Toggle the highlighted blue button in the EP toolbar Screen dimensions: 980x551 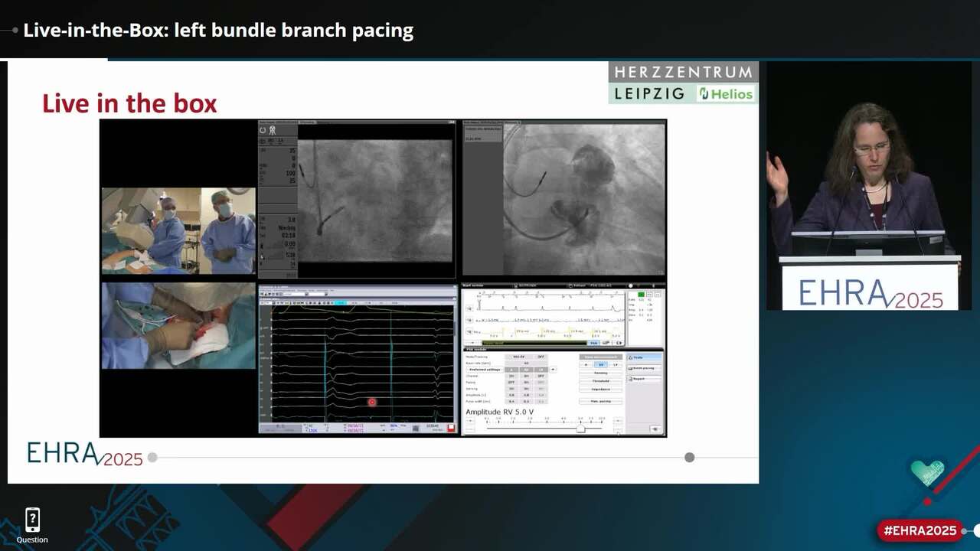click(341, 302)
